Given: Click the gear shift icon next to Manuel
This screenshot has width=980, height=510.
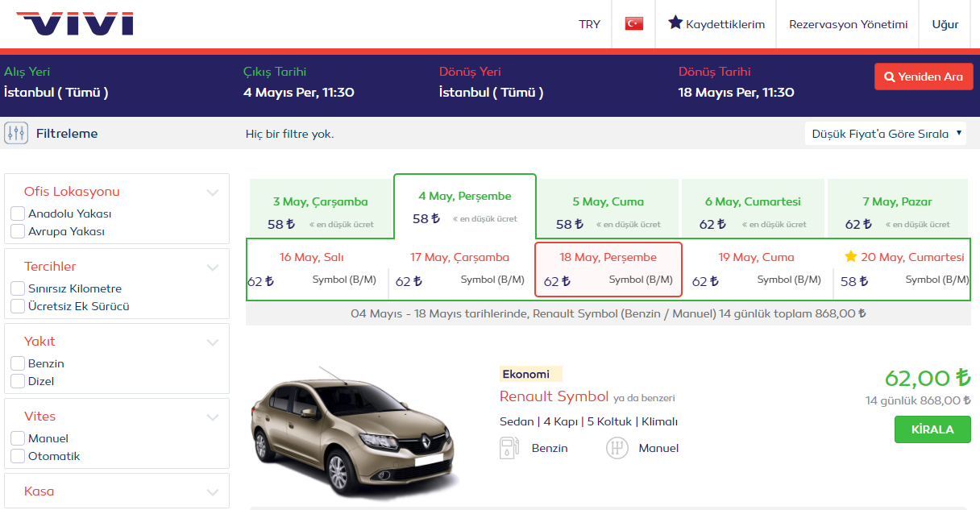Looking at the screenshot, I should point(617,448).
